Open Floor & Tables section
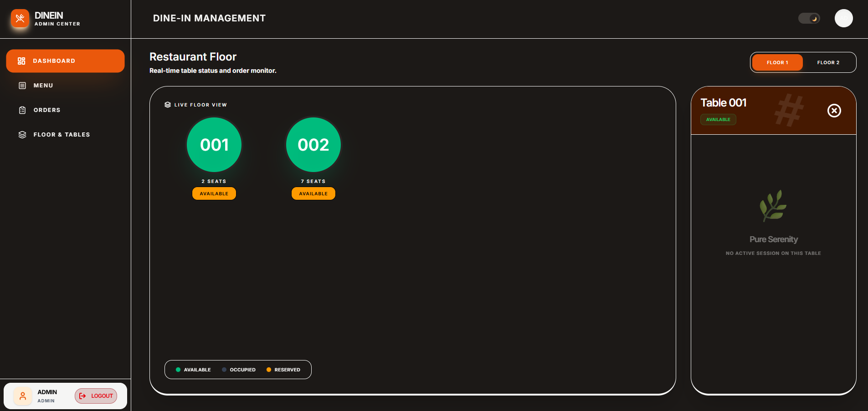The height and width of the screenshot is (411, 868). pos(65,135)
